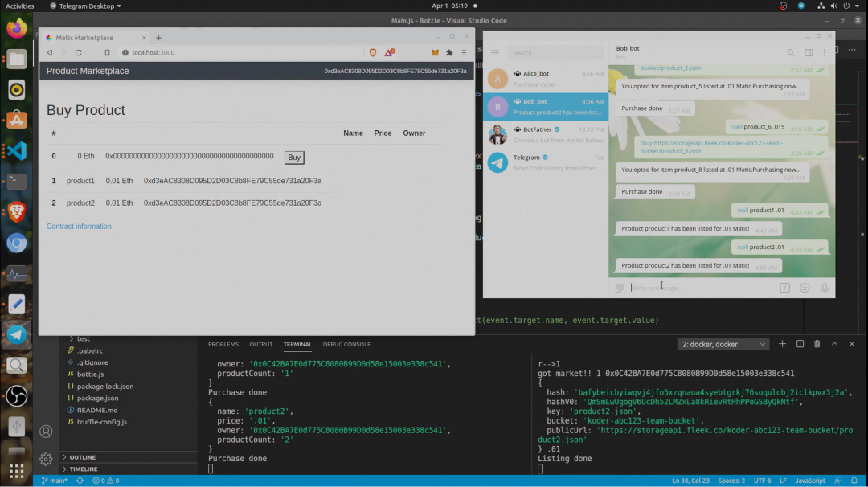Click main branch in status bar
The image size is (868, 487).
pos(55,481)
